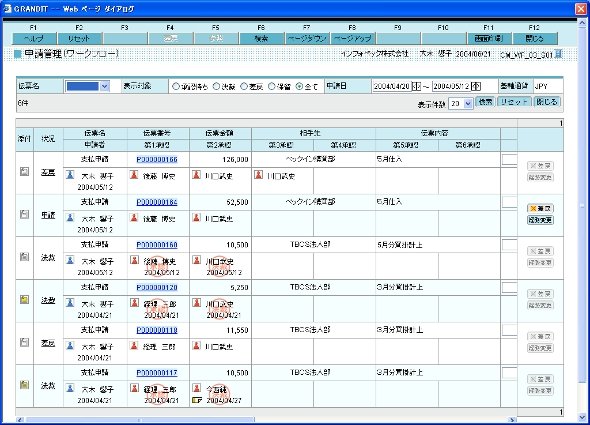The image size is (590, 425).
Task: Open calendar icon next to start date 2004/04/20
Action: pyautogui.click(x=417, y=86)
